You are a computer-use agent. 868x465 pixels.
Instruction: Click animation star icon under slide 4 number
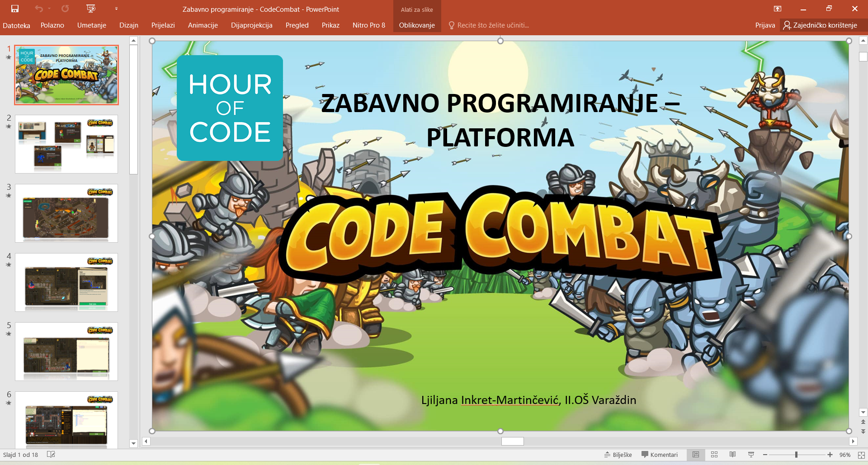(9, 265)
